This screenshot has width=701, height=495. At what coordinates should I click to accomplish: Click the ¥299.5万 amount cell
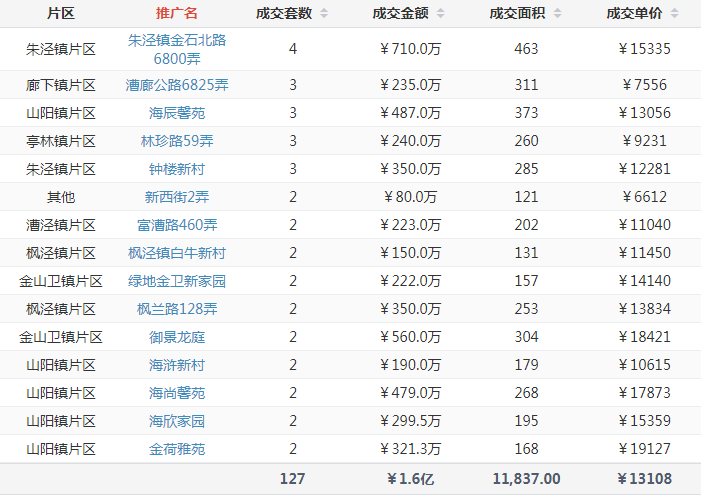[410, 421]
